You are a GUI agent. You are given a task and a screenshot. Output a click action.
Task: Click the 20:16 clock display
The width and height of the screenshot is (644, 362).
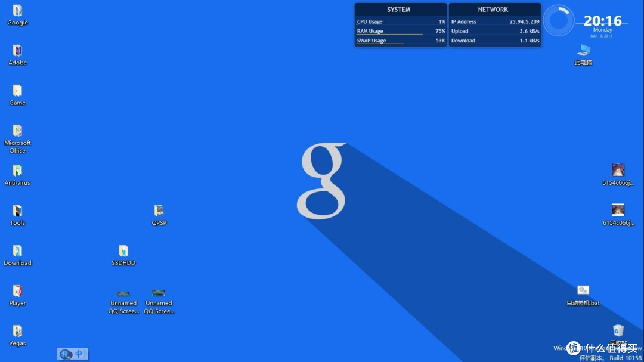(x=602, y=20)
